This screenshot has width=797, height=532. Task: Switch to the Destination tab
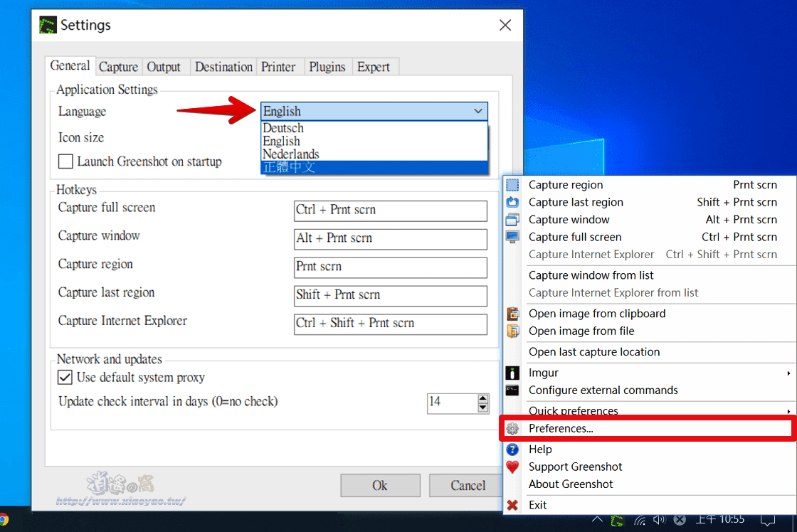point(223,67)
